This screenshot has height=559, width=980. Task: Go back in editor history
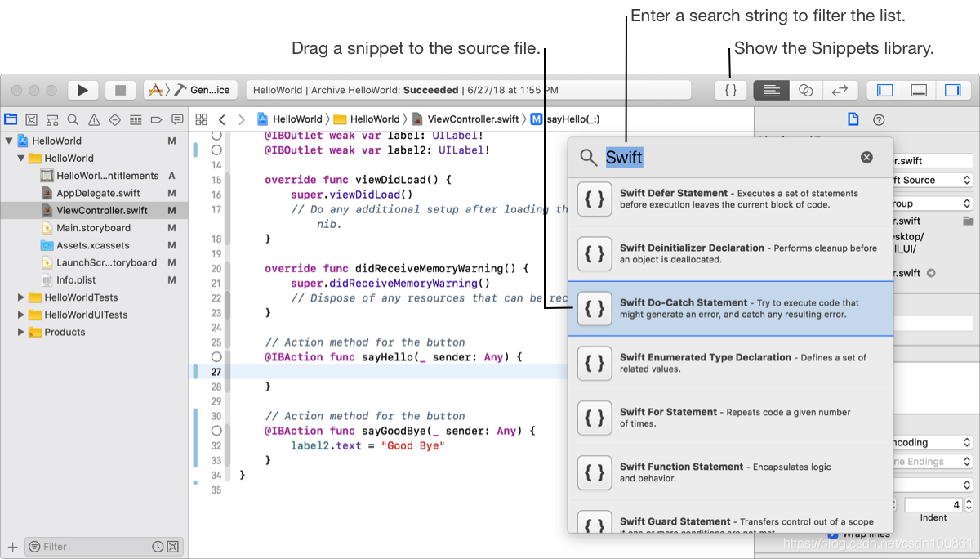click(222, 119)
